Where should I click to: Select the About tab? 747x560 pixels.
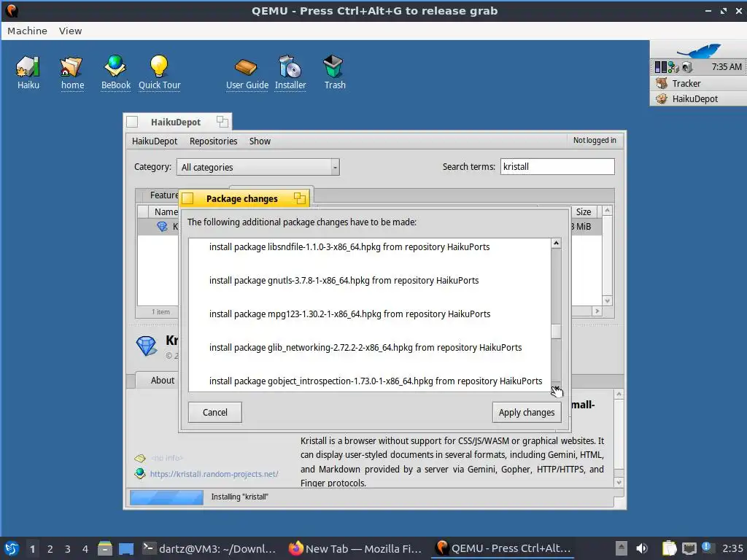163,380
